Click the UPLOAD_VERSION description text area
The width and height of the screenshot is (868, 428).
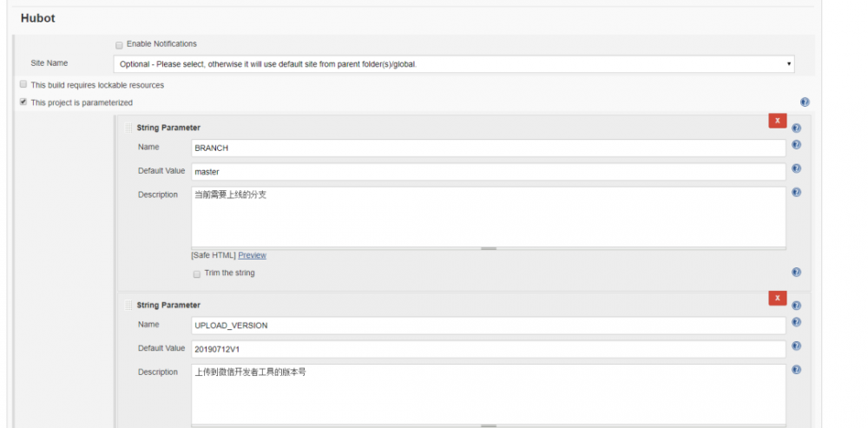point(488,394)
